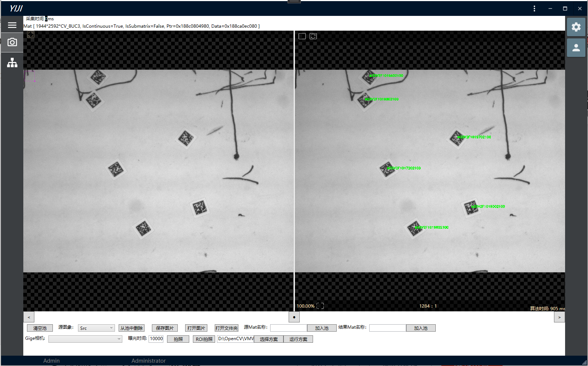Viewport: 588px width, 366px height.
Task: Click the 100.00% zoom level text
Action: pos(305,306)
